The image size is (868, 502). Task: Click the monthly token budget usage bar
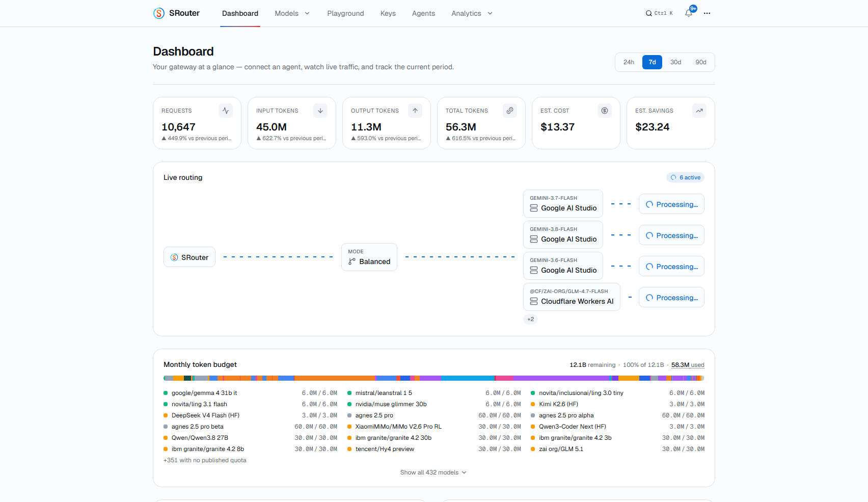[434, 378]
